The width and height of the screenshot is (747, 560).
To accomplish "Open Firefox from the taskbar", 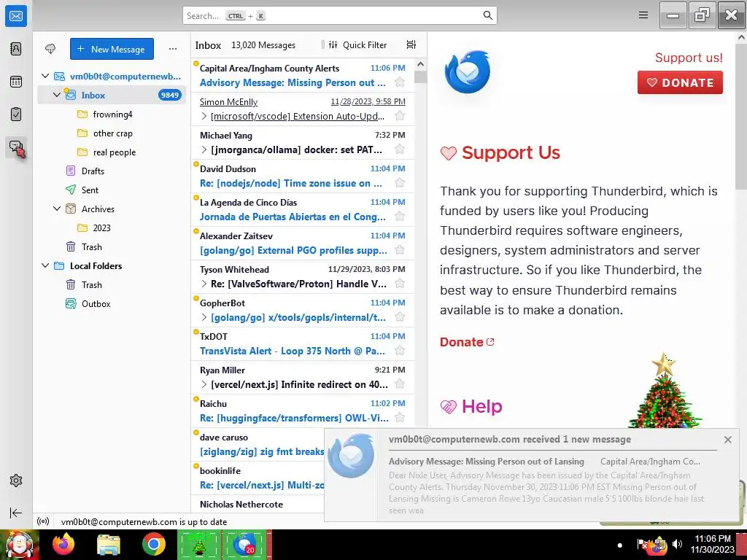I will coord(63,544).
